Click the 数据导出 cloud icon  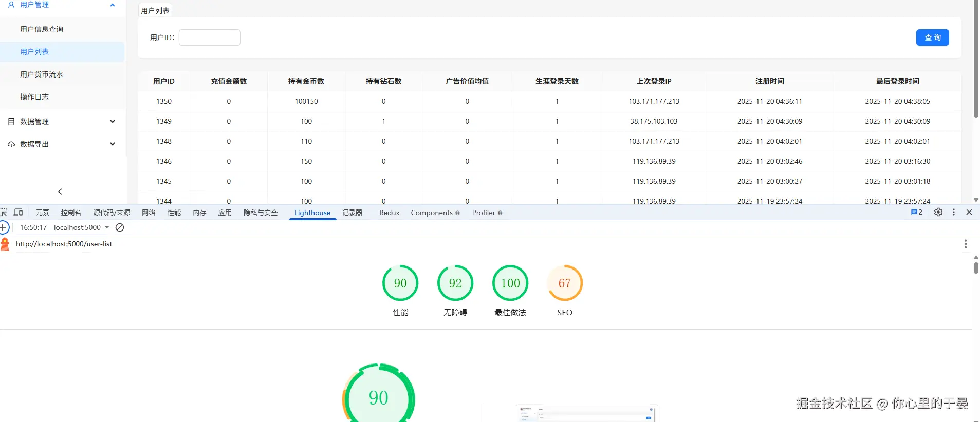(x=11, y=144)
